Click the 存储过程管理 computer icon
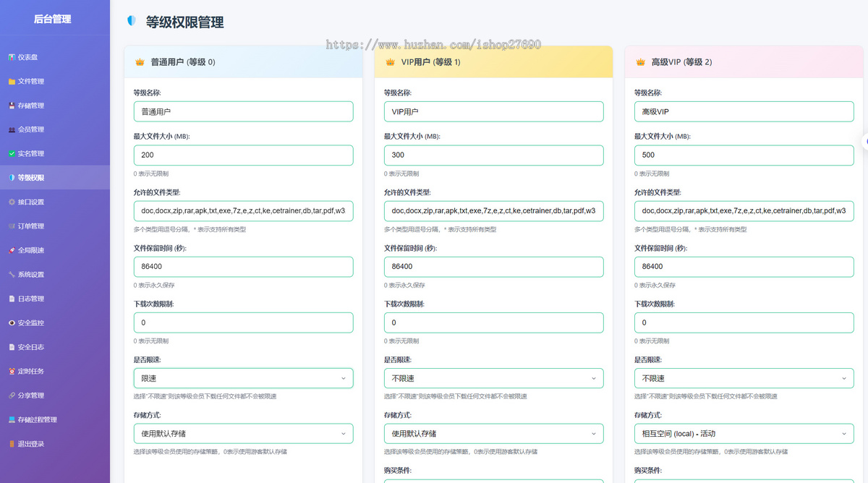 (12, 419)
